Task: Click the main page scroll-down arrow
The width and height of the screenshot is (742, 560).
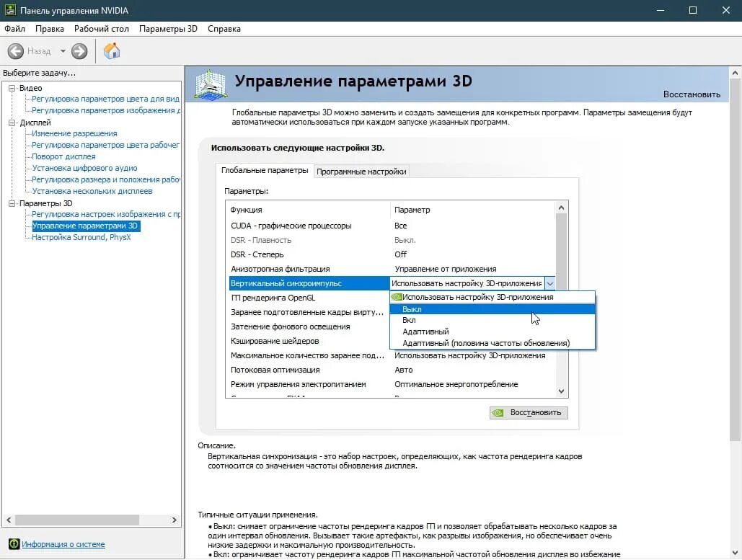Action: tap(735, 552)
